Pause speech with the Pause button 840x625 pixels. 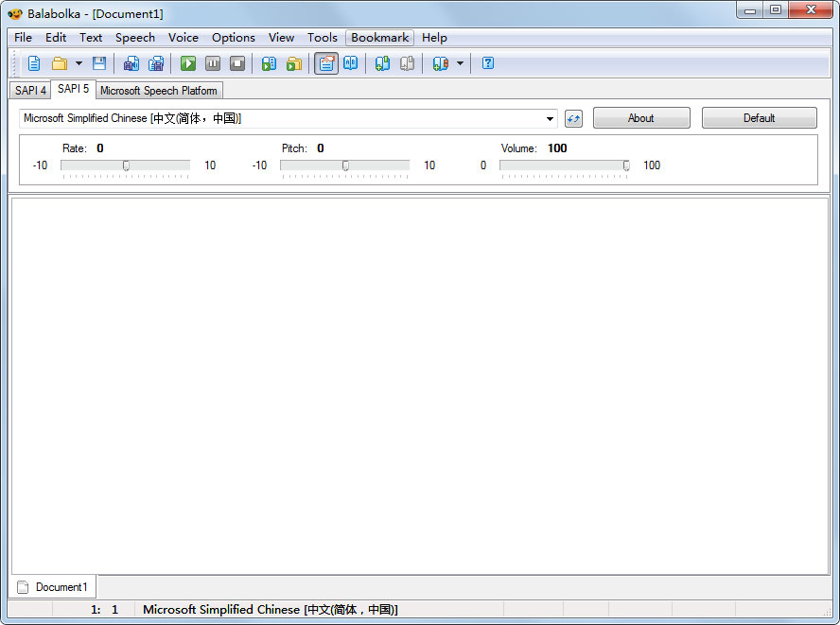click(213, 63)
